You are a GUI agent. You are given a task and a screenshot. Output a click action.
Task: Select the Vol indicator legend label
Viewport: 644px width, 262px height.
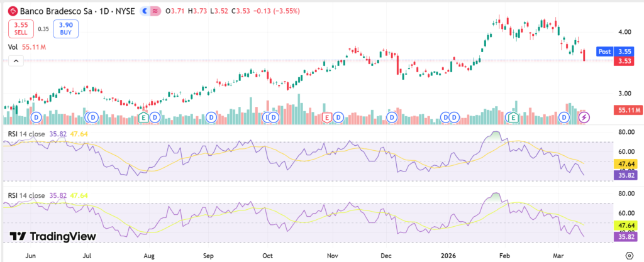13,46
